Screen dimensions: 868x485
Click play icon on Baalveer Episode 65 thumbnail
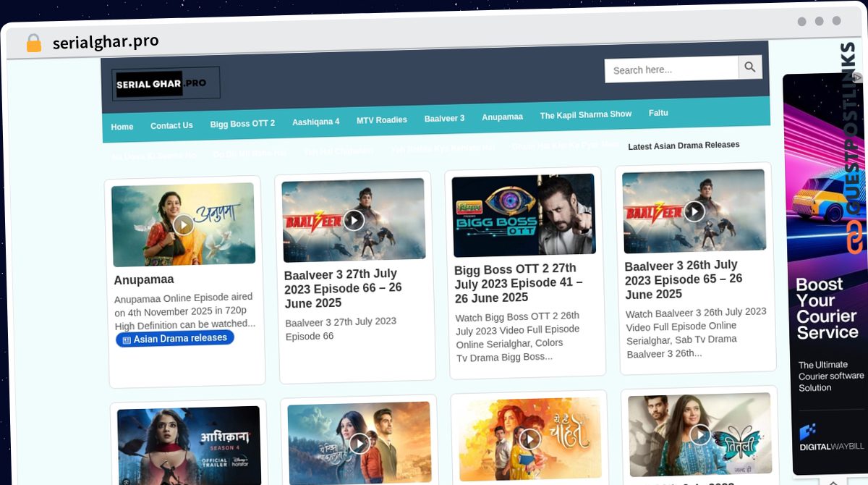pos(694,211)
